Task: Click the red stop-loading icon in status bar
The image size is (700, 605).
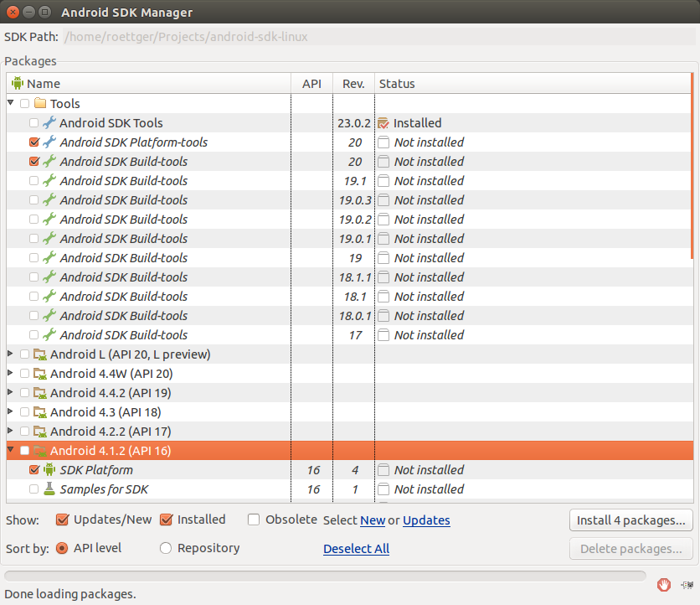Action: (663, 584)
